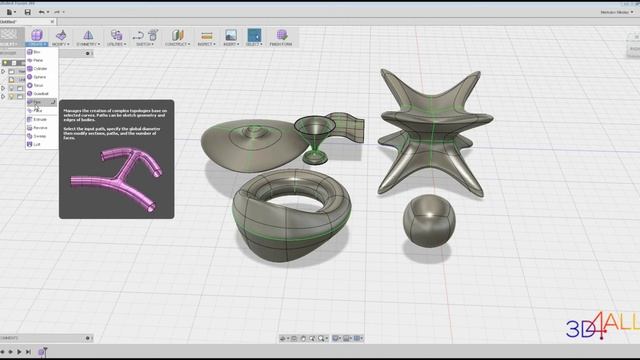Viewport: 640px width, 360px height.
Task: Click the Orbit navigation icon
Action: pyautogui.click(x=283, y=338)
